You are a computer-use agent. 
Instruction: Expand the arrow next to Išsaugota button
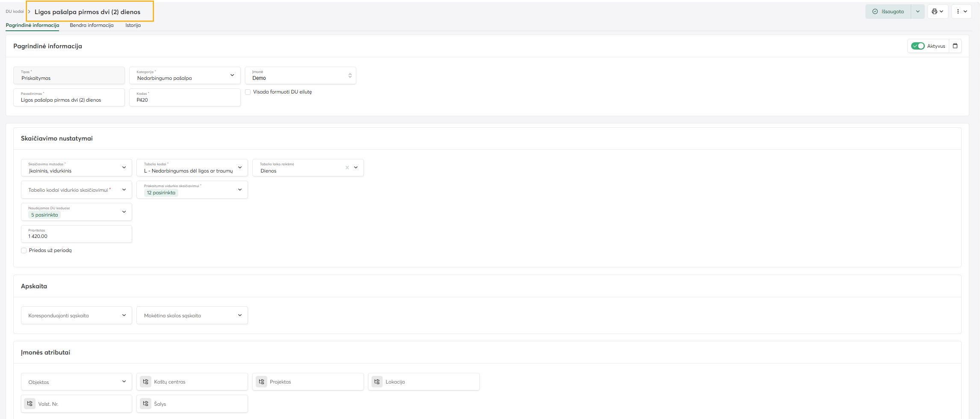[918, 12]
